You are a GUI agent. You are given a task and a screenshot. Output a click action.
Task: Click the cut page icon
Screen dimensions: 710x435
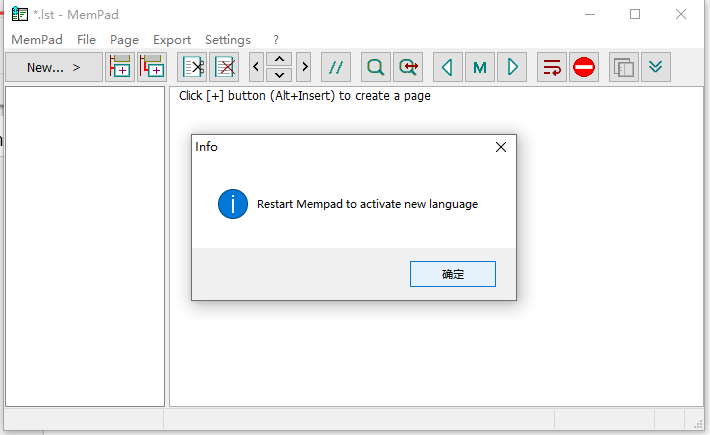pos(192,67)
